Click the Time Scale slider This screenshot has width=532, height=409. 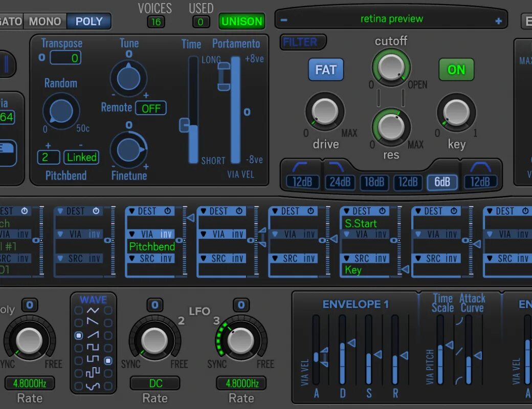click(440, 349)
